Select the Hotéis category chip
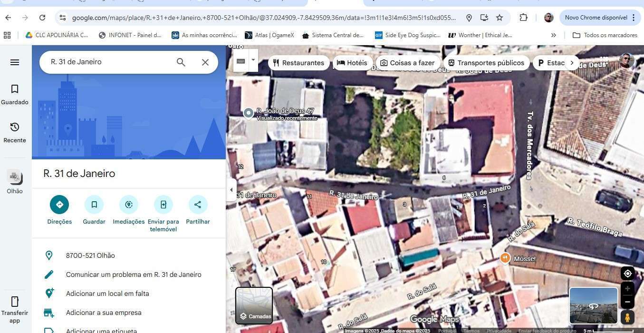 [x=352, y=63]
